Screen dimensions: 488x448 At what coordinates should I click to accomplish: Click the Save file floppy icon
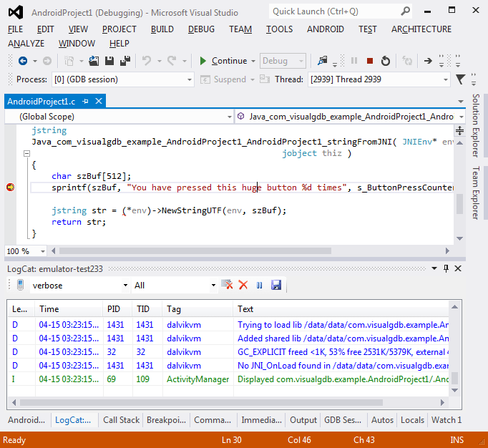pos(109,61)
